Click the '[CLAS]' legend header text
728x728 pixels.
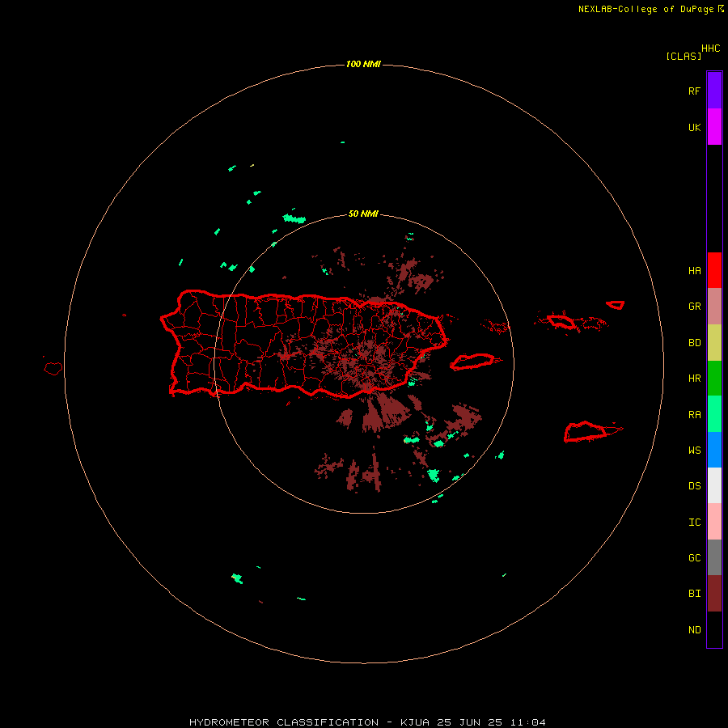[x=684, y=56]
